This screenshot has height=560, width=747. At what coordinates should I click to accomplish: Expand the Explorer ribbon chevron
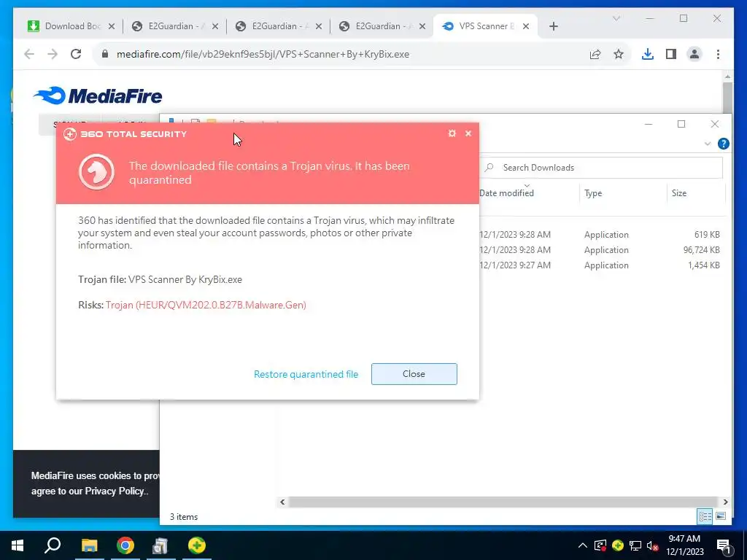(x=708, y=144)
